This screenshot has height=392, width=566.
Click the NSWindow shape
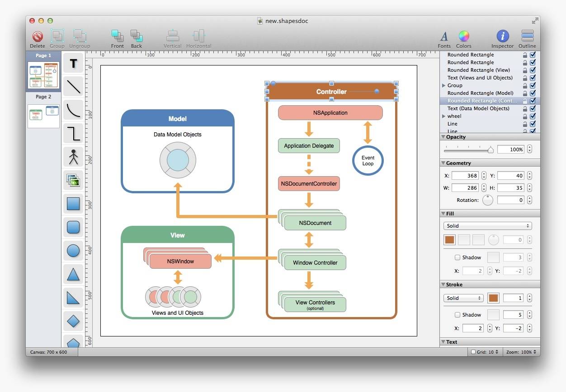pyautogui.click(x=180, y=261)
